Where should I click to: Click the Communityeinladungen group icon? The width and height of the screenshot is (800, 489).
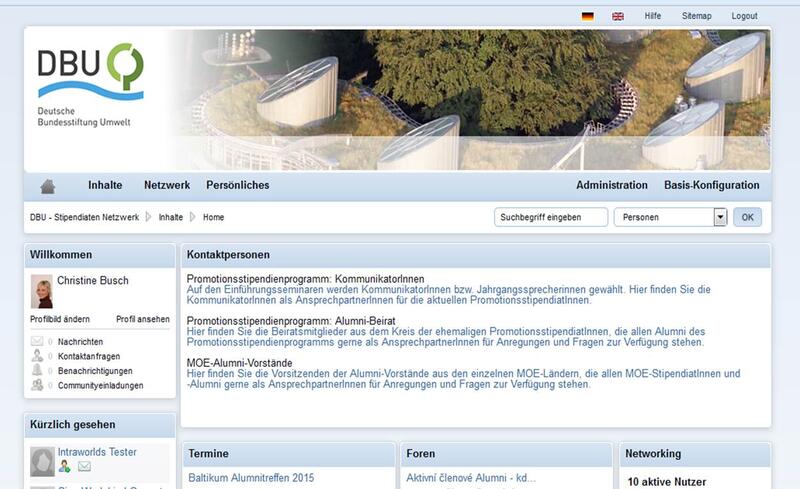38,385
